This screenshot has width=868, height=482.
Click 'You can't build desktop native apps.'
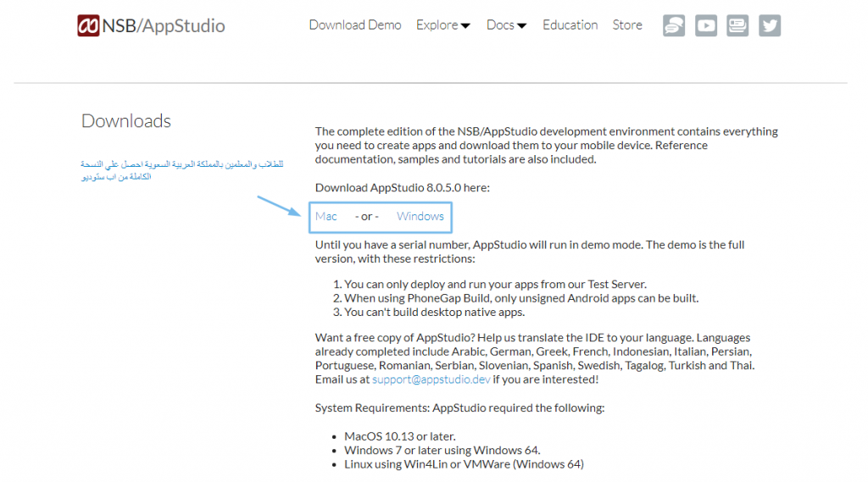click(435, 312)
